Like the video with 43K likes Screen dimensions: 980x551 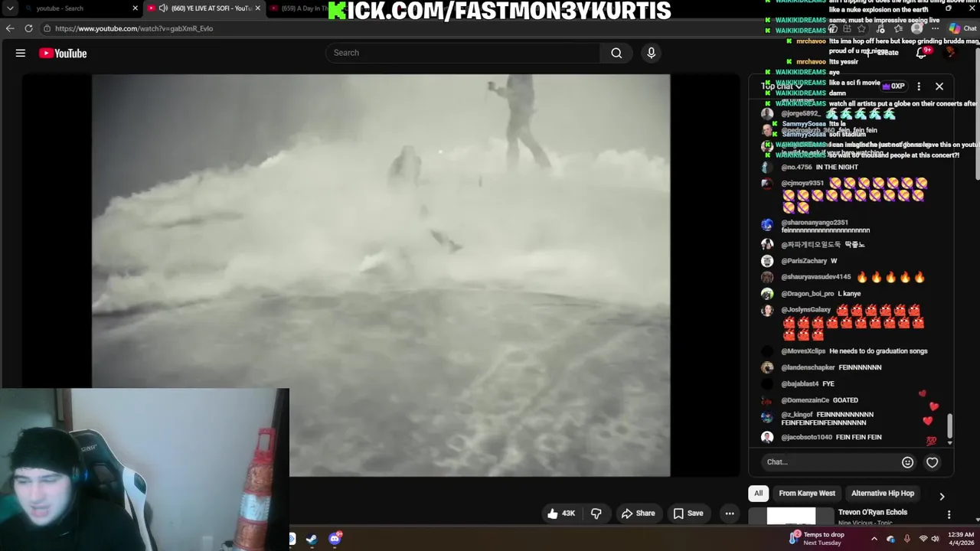tap(560, 514)
